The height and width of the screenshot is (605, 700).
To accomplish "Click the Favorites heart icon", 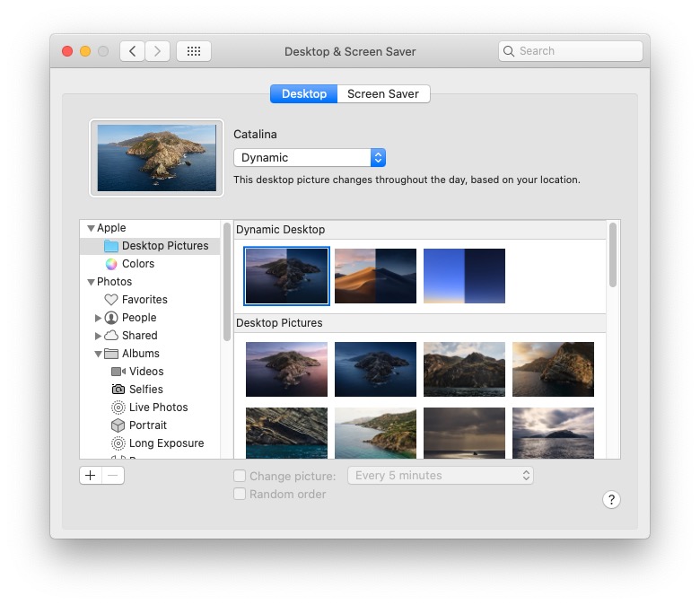I will tap(111, 300).
